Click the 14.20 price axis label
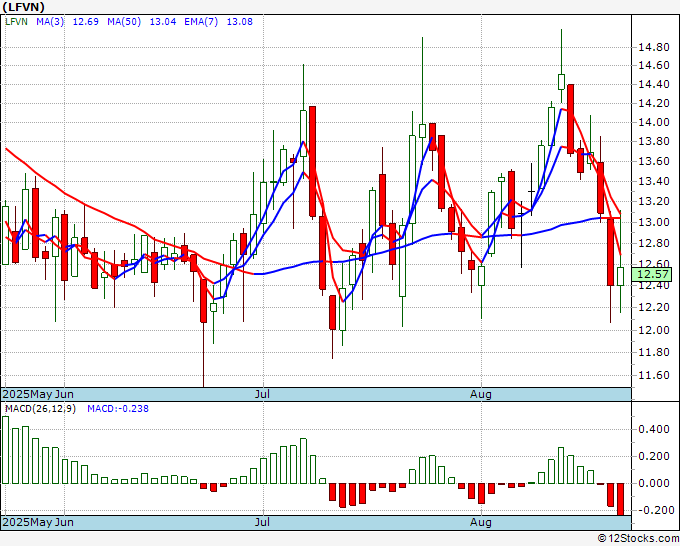The width and height of the screenshot is (680, 546). (x=654, y=103)
